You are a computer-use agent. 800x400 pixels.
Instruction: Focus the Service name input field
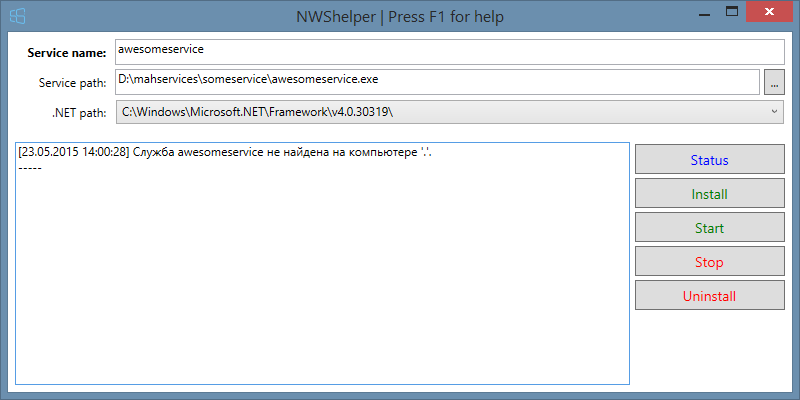click(449, 52)
